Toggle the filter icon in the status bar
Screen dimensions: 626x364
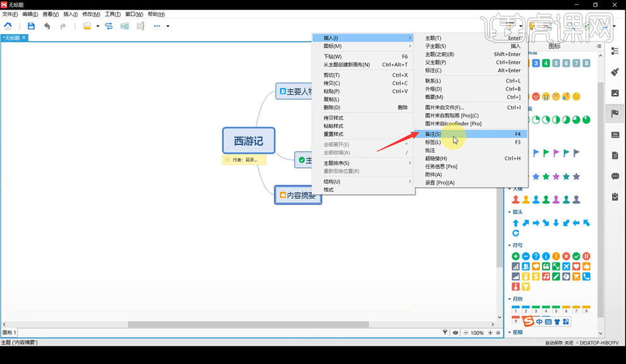pos(445,333)
